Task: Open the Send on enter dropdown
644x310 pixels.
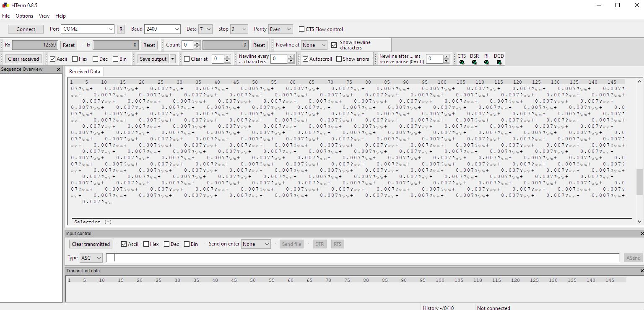Action: (256, 244)
